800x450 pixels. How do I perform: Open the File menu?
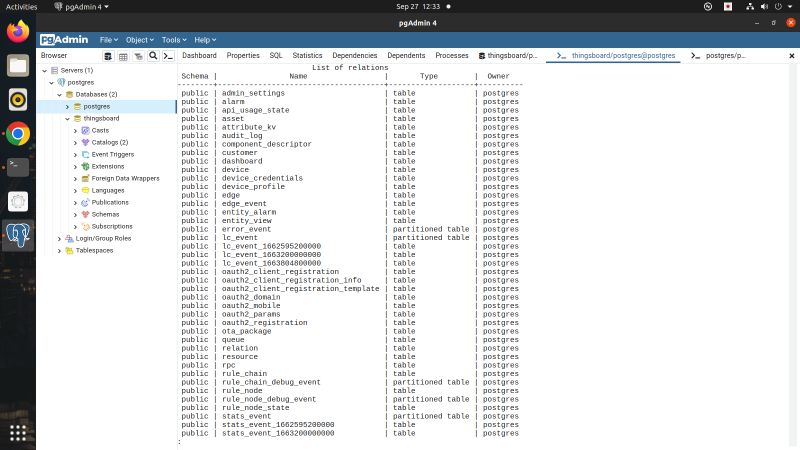click(x=109, y=40)
